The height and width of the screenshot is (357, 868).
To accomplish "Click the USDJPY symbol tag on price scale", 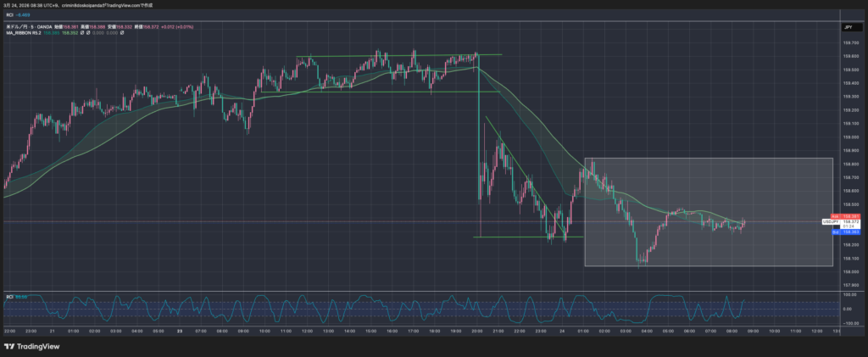I will (x=831, y=222).
